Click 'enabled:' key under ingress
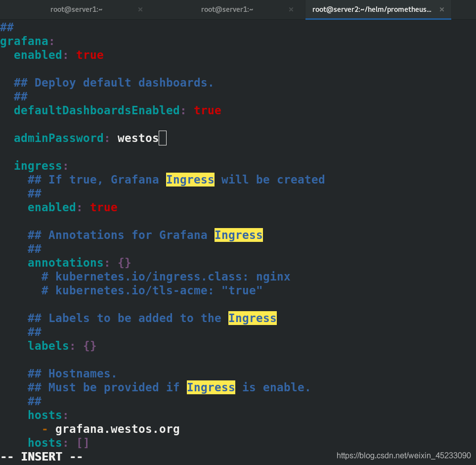476x465 pixels. click(55, 207)
